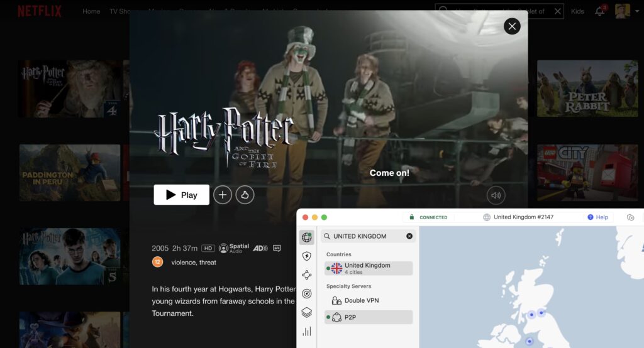The width and height of the screenshot is (644, 348).
Task: Open the profile avatar menu
Action: click(622, 11)
